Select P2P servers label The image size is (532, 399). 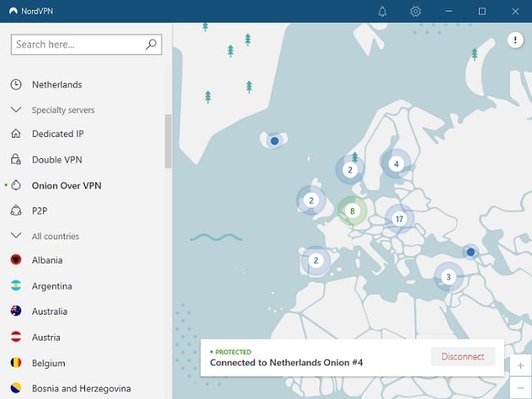[40, 211]
